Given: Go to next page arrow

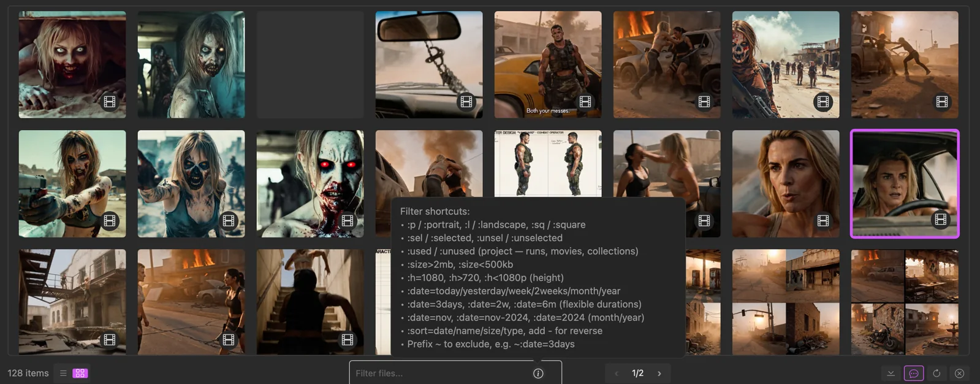Looking at the screenshot, I should [x=659, y=374].
